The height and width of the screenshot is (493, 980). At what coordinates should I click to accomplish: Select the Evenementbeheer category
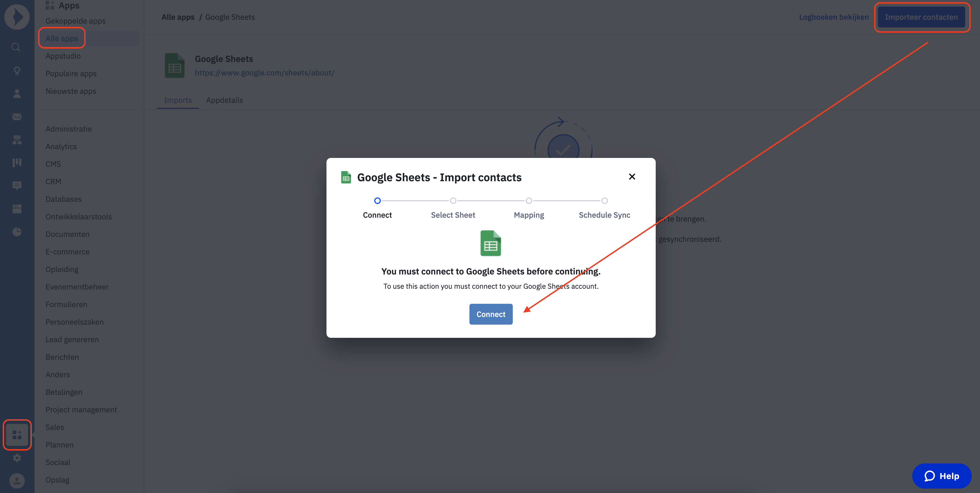pos(77,287)
